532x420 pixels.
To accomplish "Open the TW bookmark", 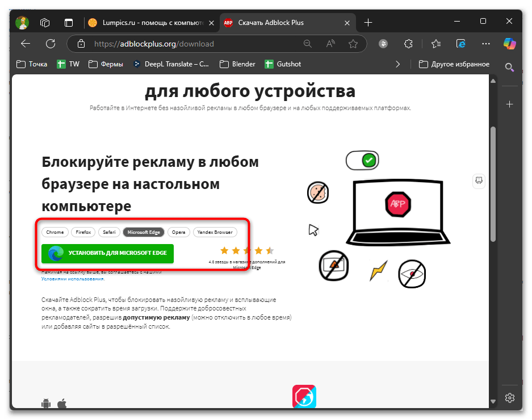I will 68,64.
